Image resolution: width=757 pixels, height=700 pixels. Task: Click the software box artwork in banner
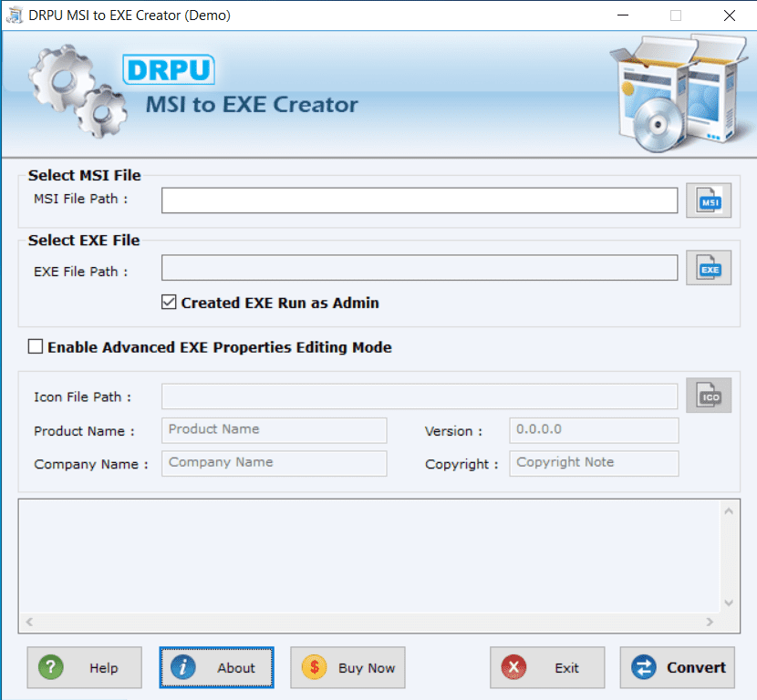[680, 93]
